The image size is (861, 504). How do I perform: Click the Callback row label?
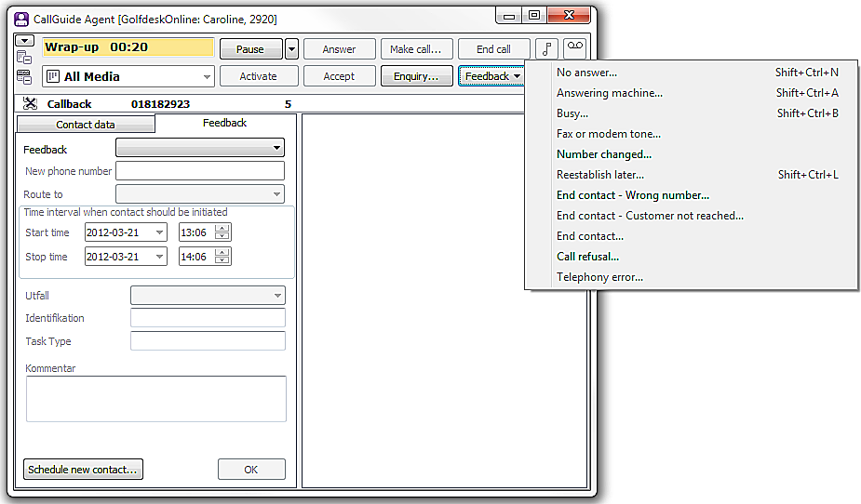(69, 104)
